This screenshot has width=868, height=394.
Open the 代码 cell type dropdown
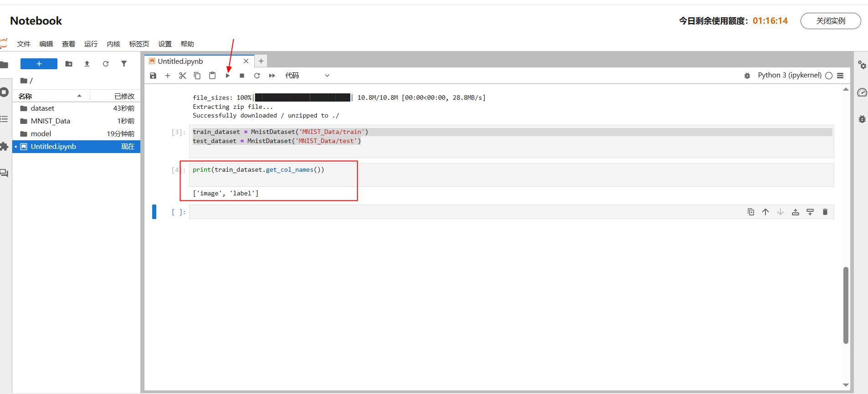point(307,76)
